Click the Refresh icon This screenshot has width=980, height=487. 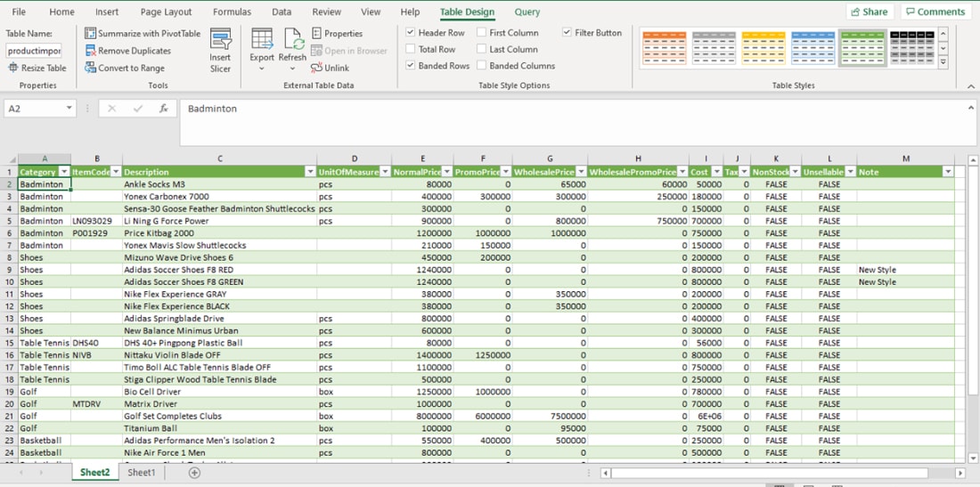coord(293,38)
